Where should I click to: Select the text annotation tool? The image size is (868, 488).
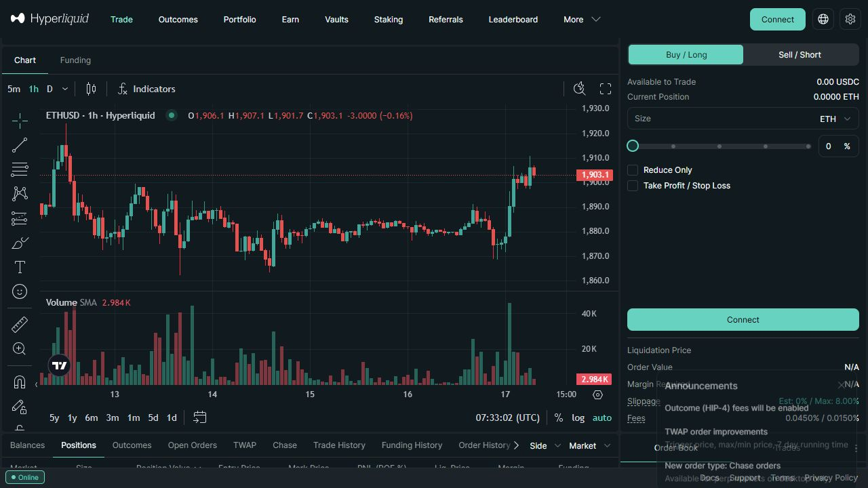pyautogui.click(x=20, y=267)
